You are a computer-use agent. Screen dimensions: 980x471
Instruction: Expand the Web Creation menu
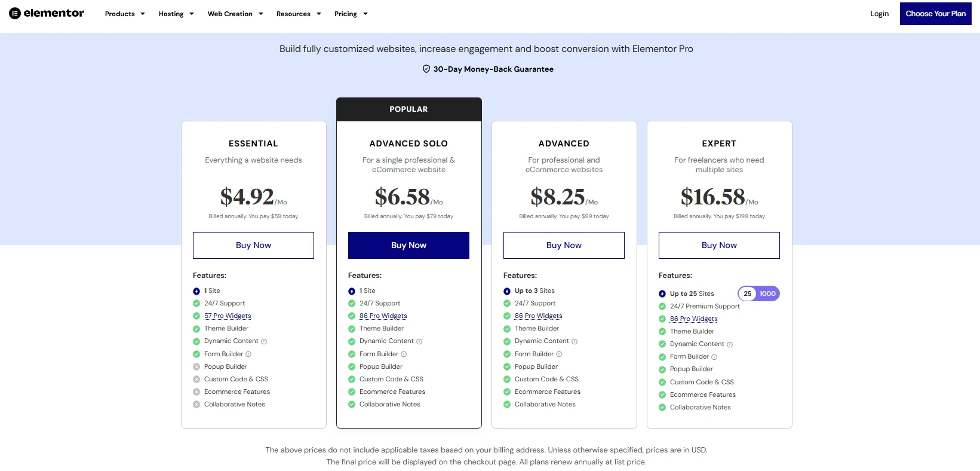235,14
